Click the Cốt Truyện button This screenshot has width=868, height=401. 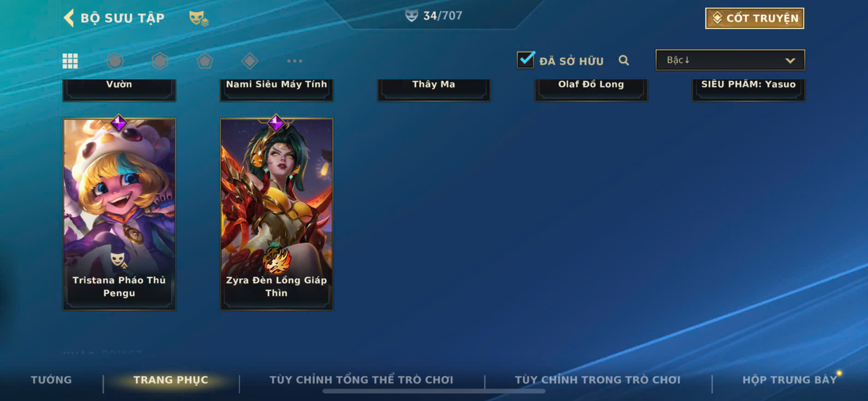[755, 18]
